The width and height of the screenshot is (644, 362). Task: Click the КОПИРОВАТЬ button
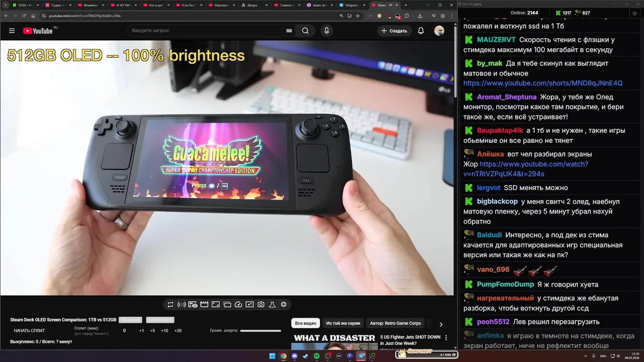pyautogui.click(x=160, y=320)
